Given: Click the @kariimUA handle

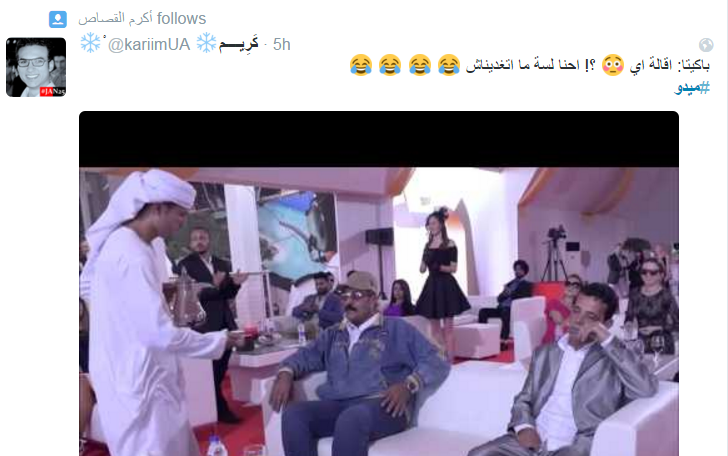Looking at the screenshot, I should pos(149,45).
